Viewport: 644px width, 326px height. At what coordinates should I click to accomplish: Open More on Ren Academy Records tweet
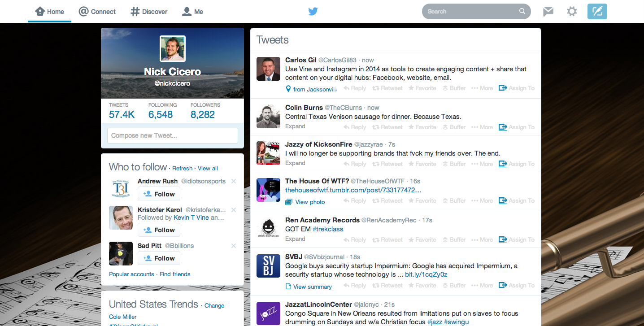click(x=482, y=240)
